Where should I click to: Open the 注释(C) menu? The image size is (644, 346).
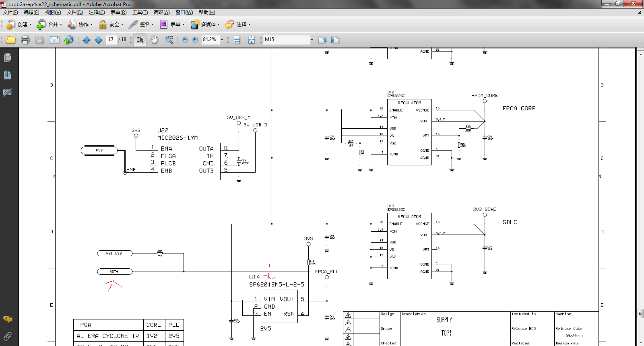pyautogui.click(x=97, y=12)
